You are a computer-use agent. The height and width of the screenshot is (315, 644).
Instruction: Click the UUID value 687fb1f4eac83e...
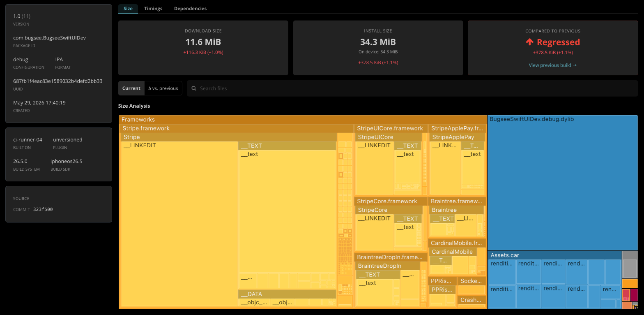[58, 81]
